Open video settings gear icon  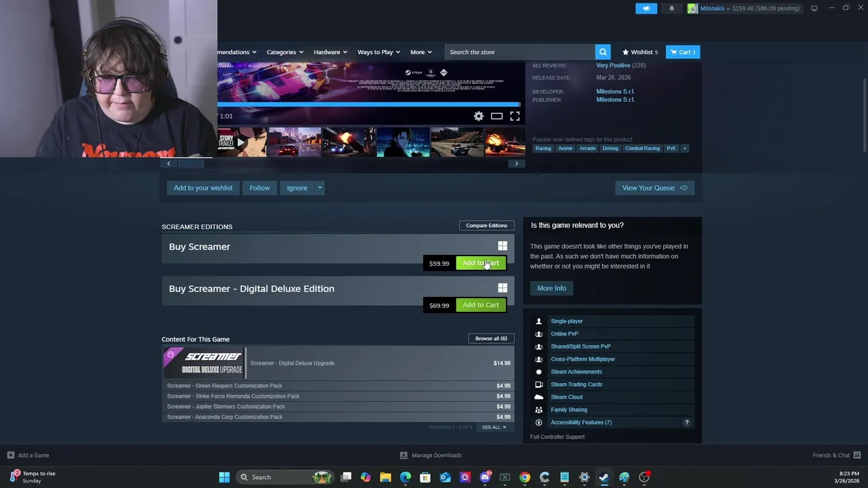479,116
